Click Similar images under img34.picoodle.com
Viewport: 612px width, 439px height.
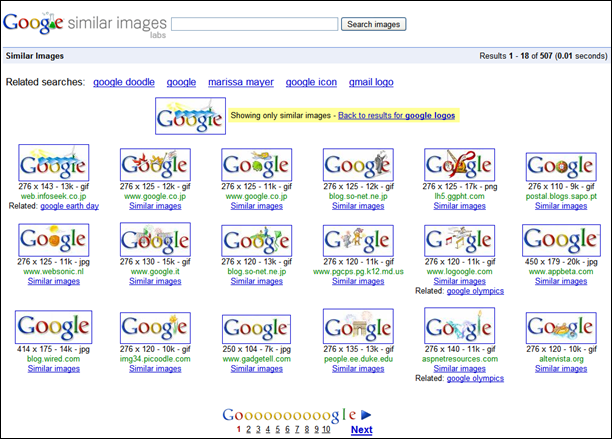pyautogui.click(x=155, y=369)
